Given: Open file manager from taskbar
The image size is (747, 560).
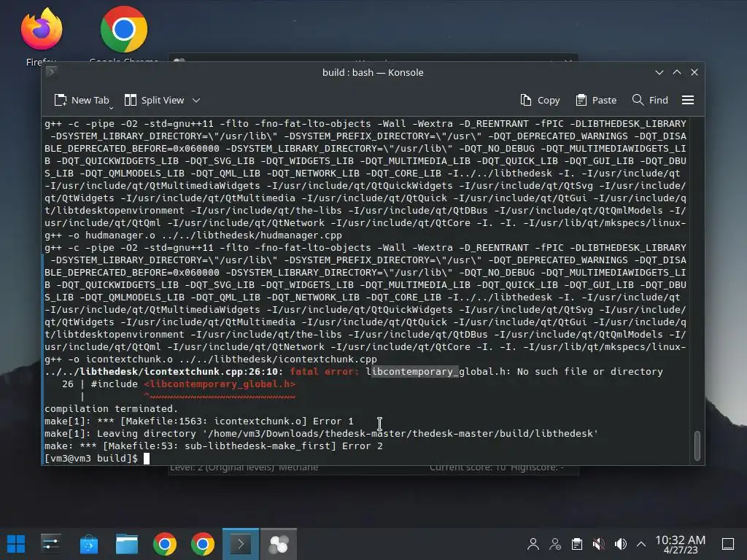Looking at the screenshot, I should (127, 544).
